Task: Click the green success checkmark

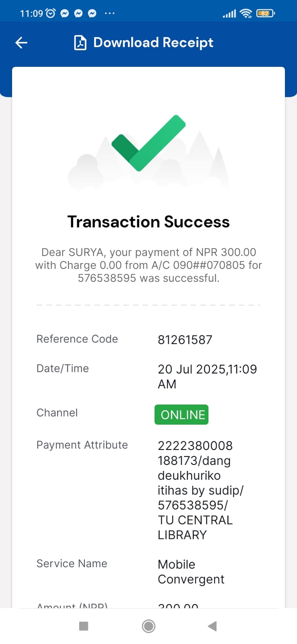Action: point(148,143)
